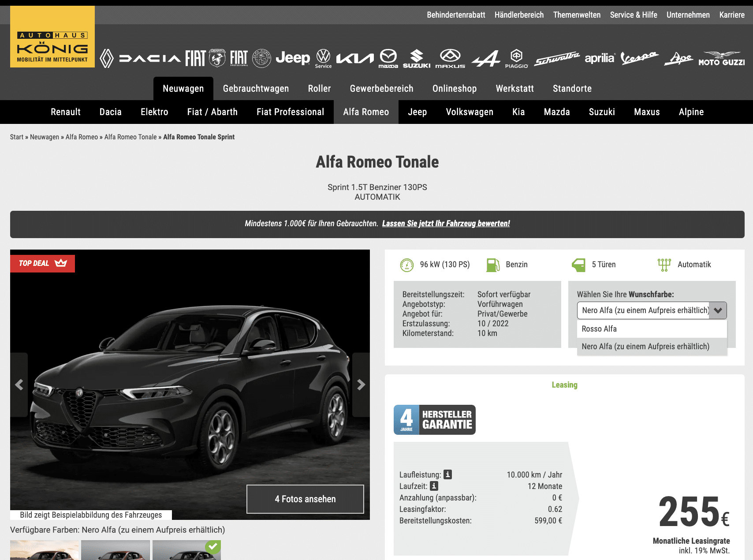
Task: Click the first Fiat brand logo
Action: pyautogui.click(x=195, y=58)
